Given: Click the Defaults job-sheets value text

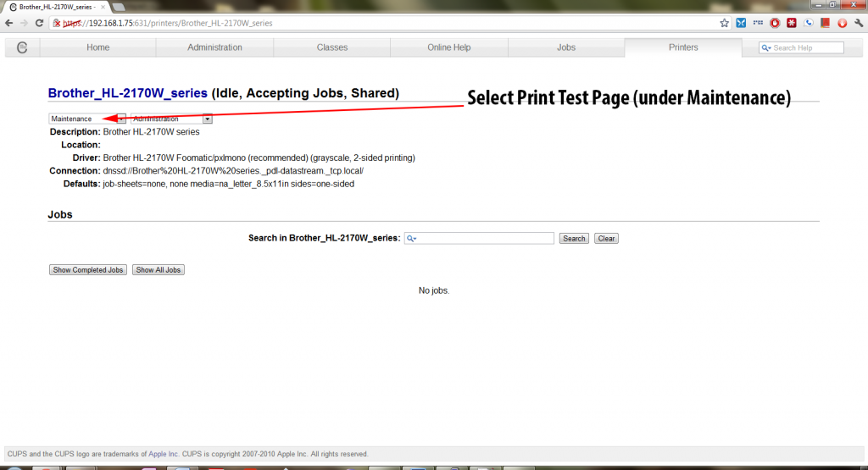Looking at the screenshot, I should (229, 184).
